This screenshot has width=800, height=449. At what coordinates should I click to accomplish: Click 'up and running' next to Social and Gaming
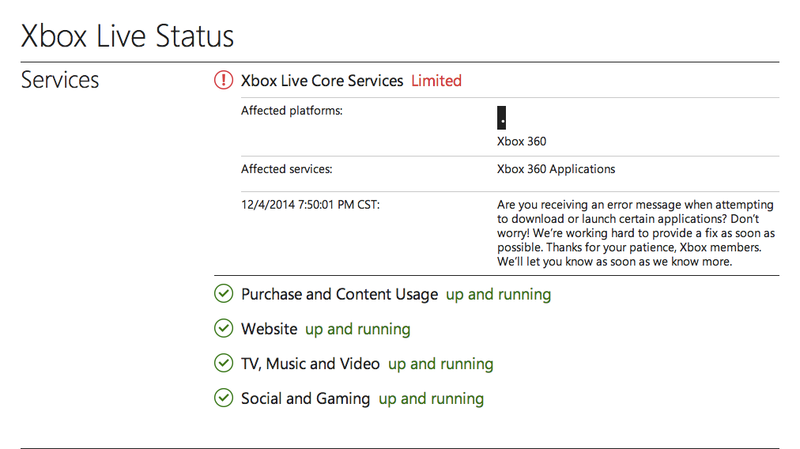[x=431, y=399]
